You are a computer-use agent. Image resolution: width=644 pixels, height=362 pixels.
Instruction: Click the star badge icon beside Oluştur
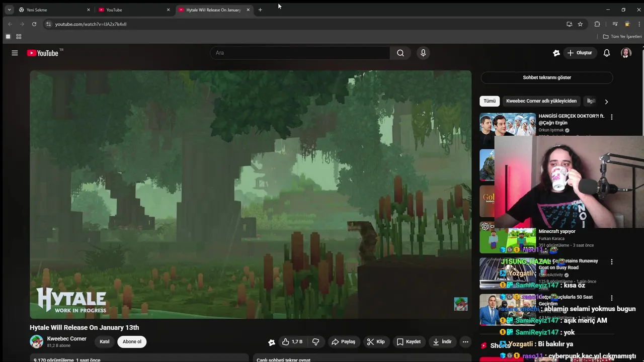click(556, 53)
